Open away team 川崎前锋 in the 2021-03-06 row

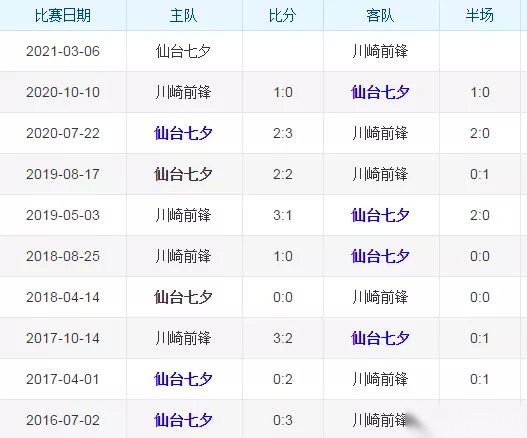[x=380, y=51]
